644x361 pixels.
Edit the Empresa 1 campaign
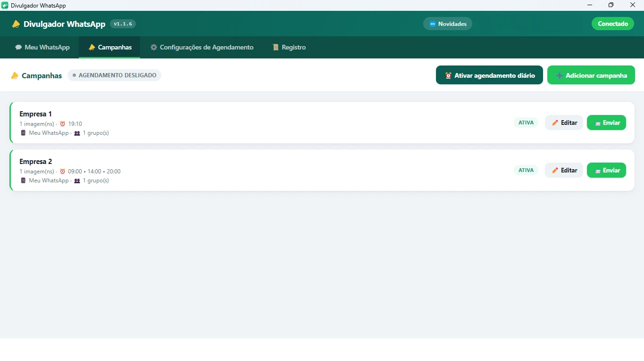[x=564, y=123]
